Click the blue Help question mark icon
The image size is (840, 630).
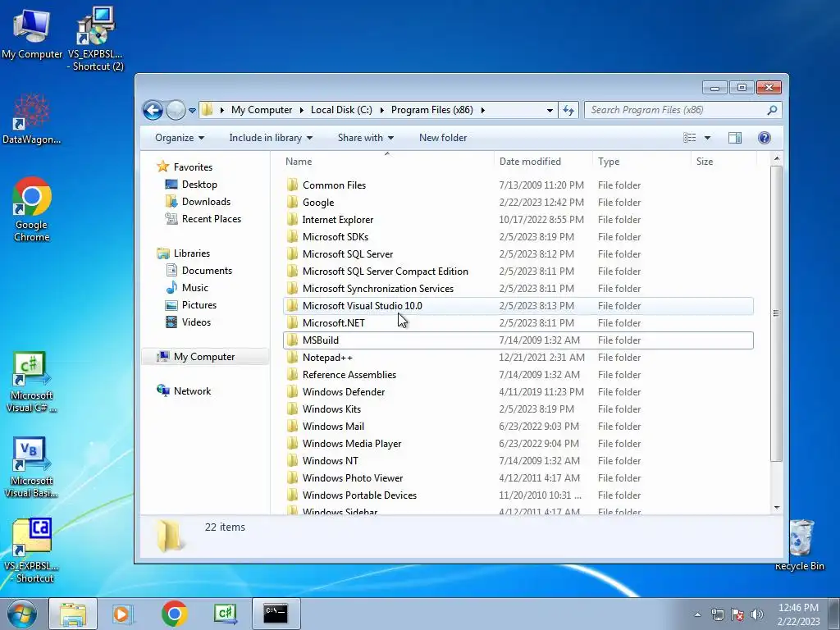coord(765,138)
